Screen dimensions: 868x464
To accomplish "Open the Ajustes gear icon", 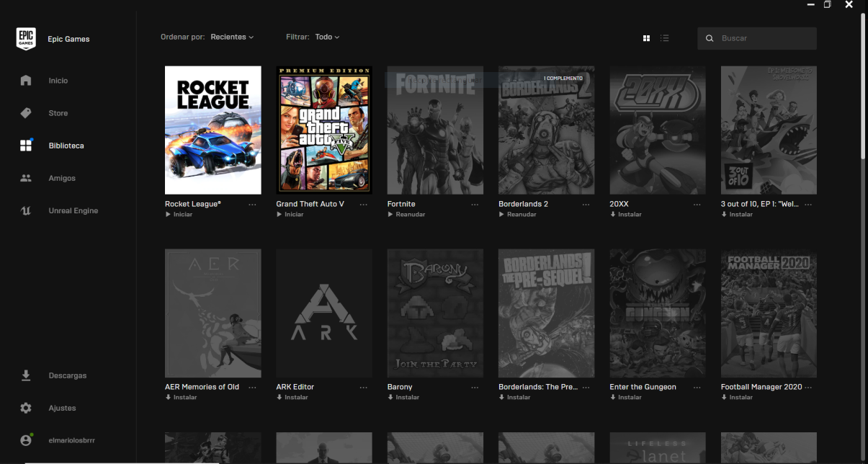I will (x=26, y=408).
